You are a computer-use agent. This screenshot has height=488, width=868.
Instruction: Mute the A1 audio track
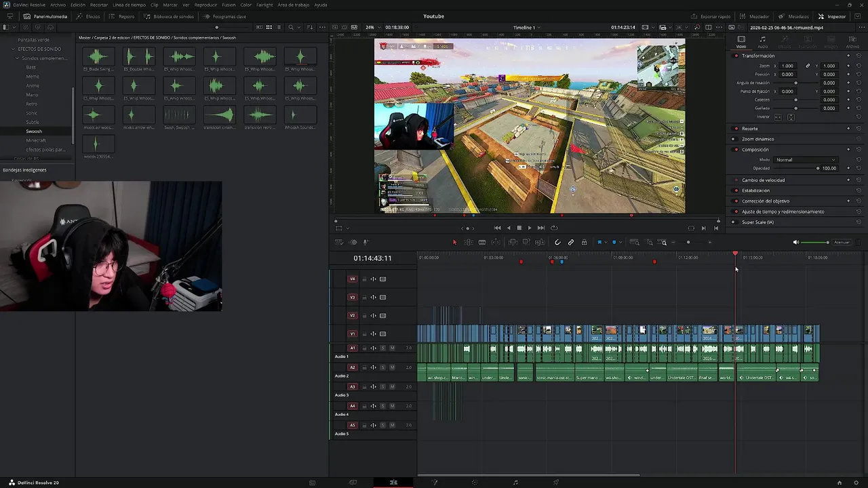392,348
